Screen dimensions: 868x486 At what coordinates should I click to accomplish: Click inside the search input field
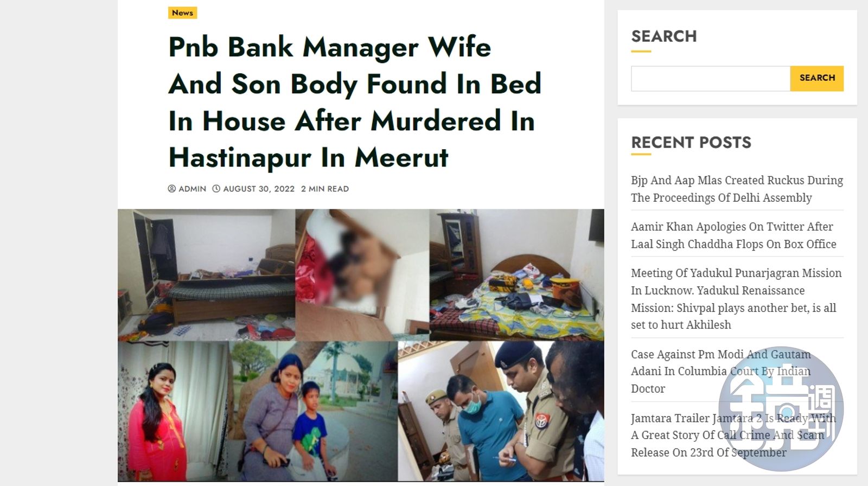point(711,79)
